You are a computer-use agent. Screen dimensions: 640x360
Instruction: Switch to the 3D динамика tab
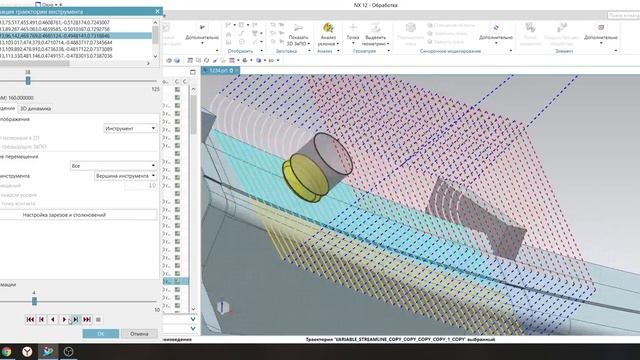pos(36,109)
